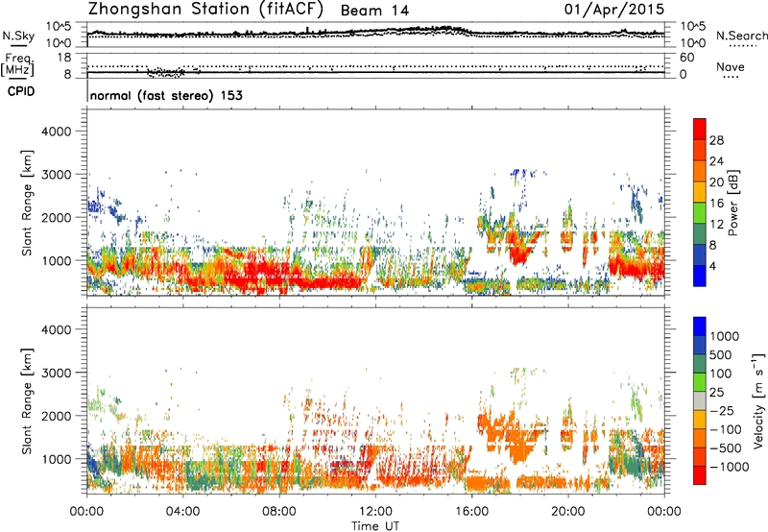Click "Slant Range [km]" label of power panel

[x=27, y=203]
